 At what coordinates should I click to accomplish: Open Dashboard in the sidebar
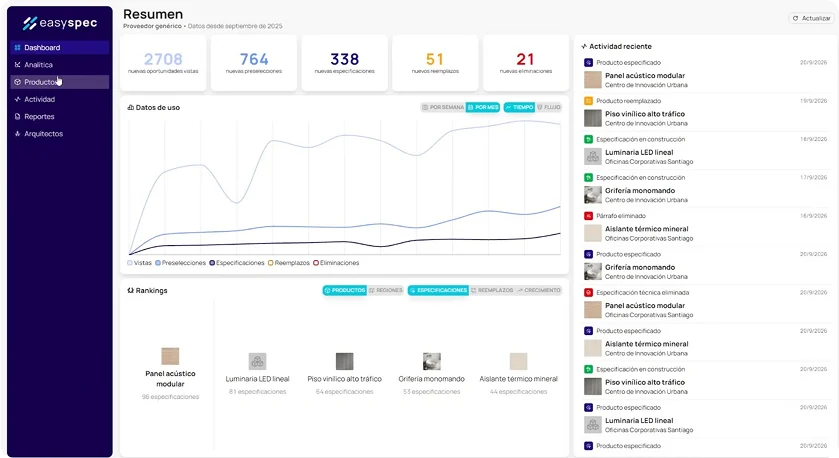[59, 48]
